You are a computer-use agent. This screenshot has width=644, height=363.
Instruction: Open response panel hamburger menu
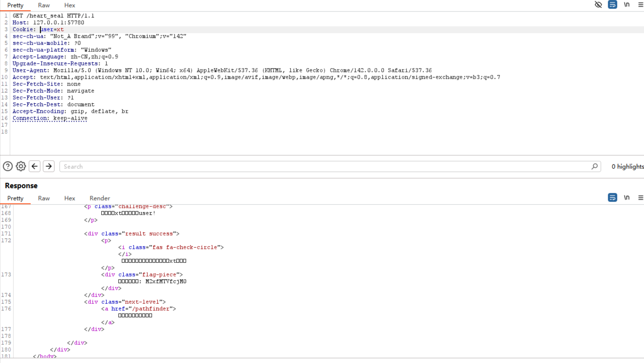coord(640,198)
